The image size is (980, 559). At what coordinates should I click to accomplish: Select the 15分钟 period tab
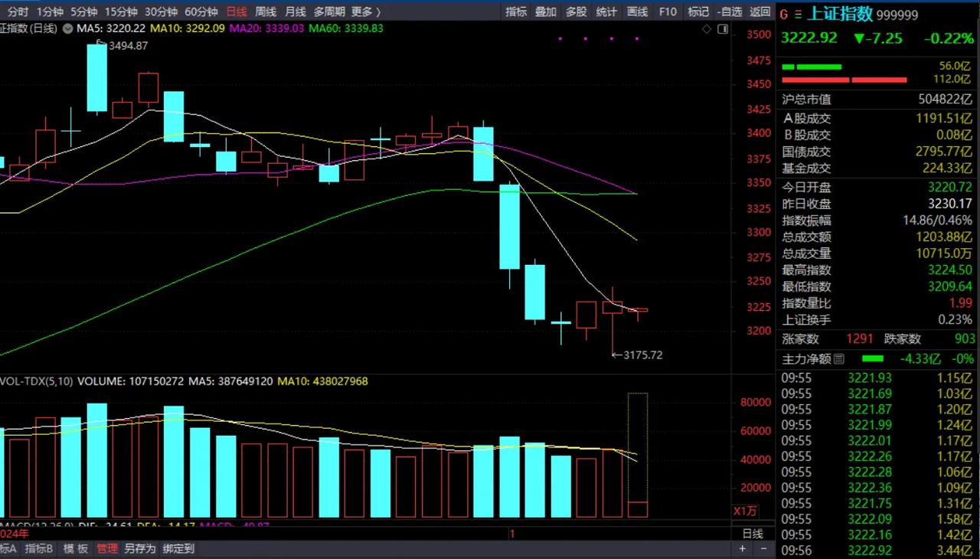tap(121, 11)
